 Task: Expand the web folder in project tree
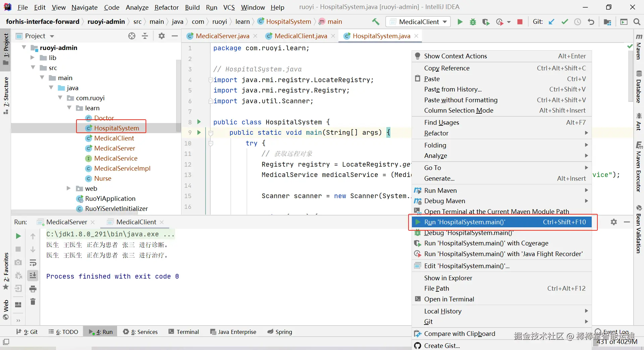[69, 188]
